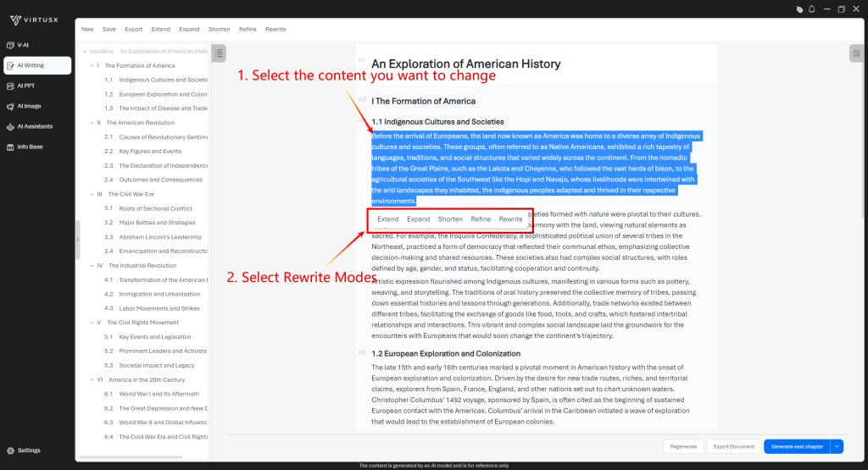The height and width of the screenshot is (470, 868).
Task: Select outline item 3.1 Roots of Sectional Conflict
Action: point(147,208)
